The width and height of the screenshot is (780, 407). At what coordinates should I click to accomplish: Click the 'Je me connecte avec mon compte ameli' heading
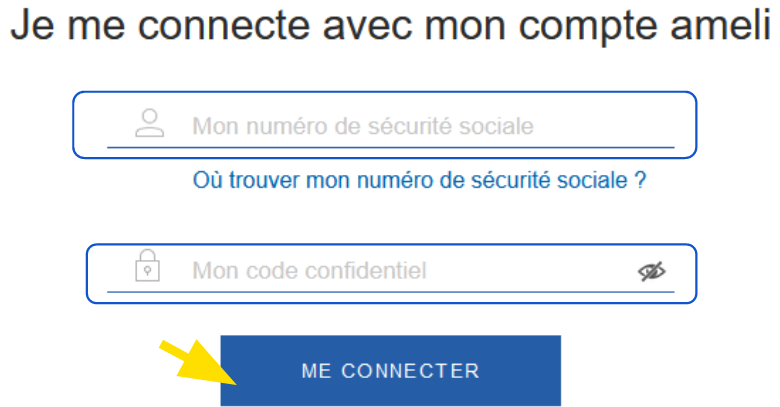click(x=390, y=25)
